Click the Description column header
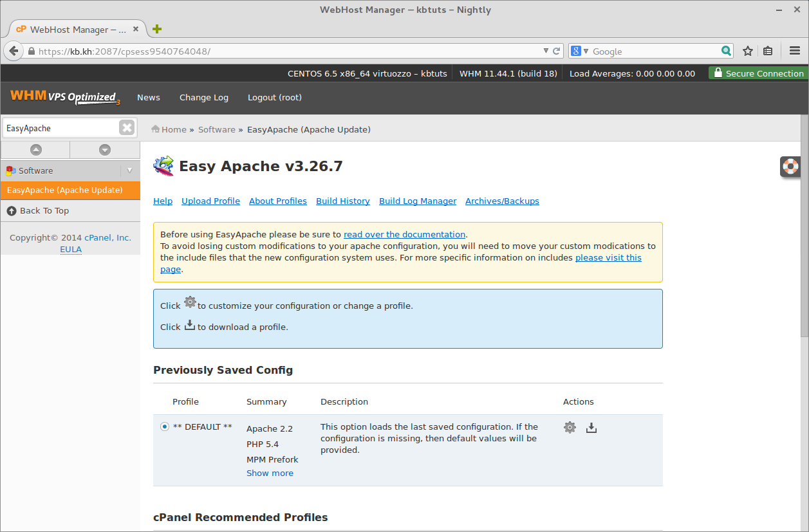The image size is (809, 532). (344, 401)
